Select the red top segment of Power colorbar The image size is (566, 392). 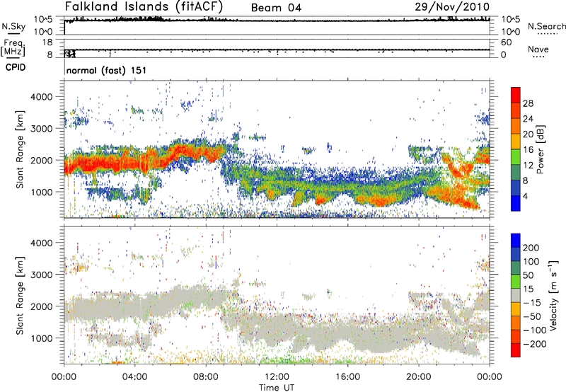(516, 96)
